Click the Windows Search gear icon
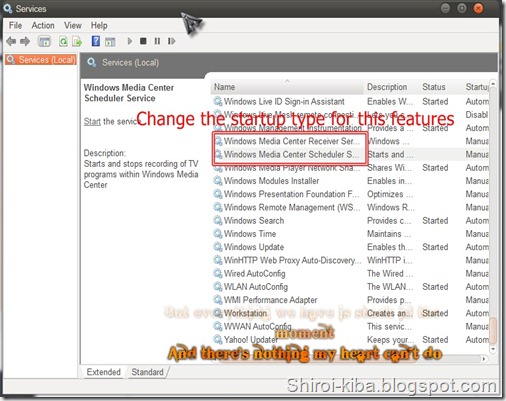The width and height of the screenshot is (506, 401). pyautogui.click(x=218, y=220)
